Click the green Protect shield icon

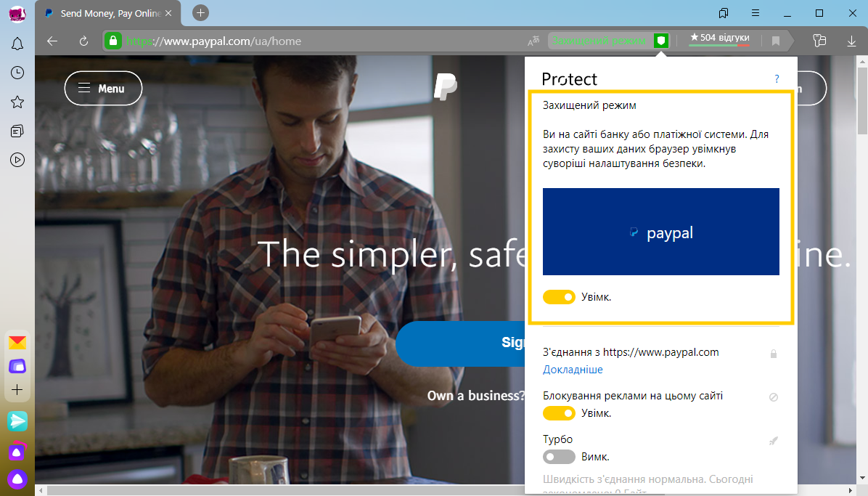click(661, 41)
